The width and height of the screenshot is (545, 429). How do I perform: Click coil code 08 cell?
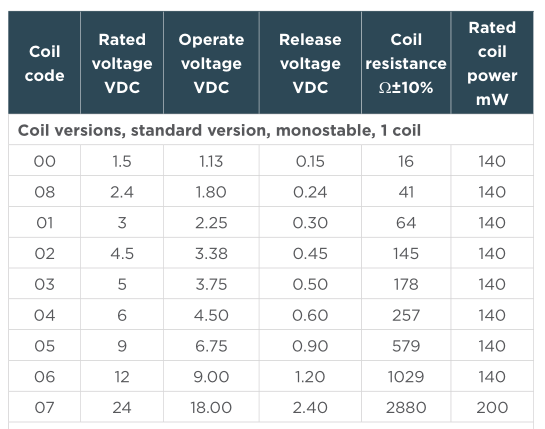tap(44, 192)
